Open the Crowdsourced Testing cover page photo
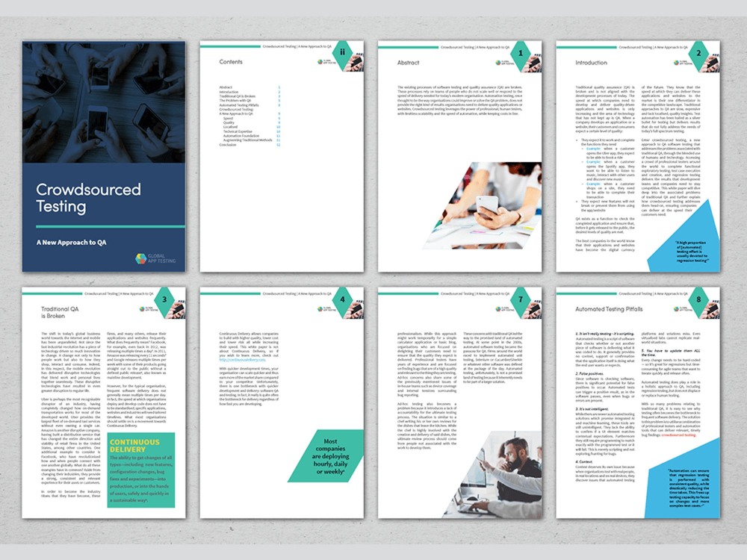Image resolution: width=747 pixels, height=560 pixels. [x=103, y=102]
